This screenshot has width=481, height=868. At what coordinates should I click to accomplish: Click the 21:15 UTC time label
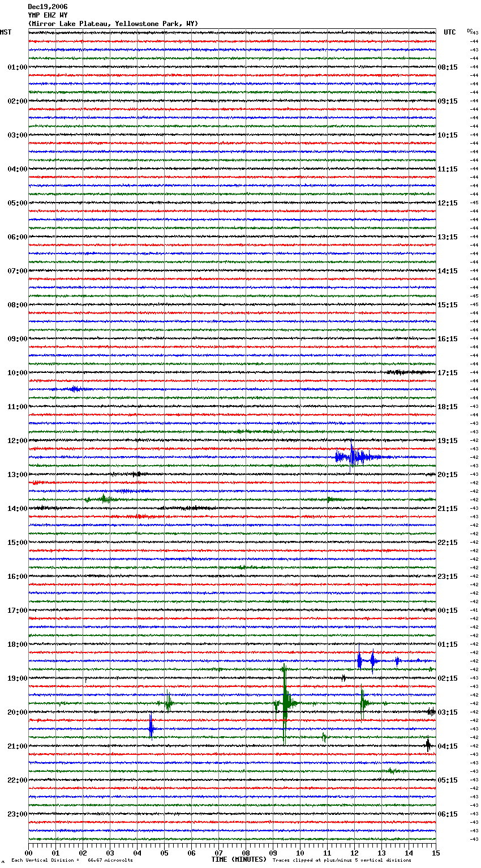click(448, 509)
